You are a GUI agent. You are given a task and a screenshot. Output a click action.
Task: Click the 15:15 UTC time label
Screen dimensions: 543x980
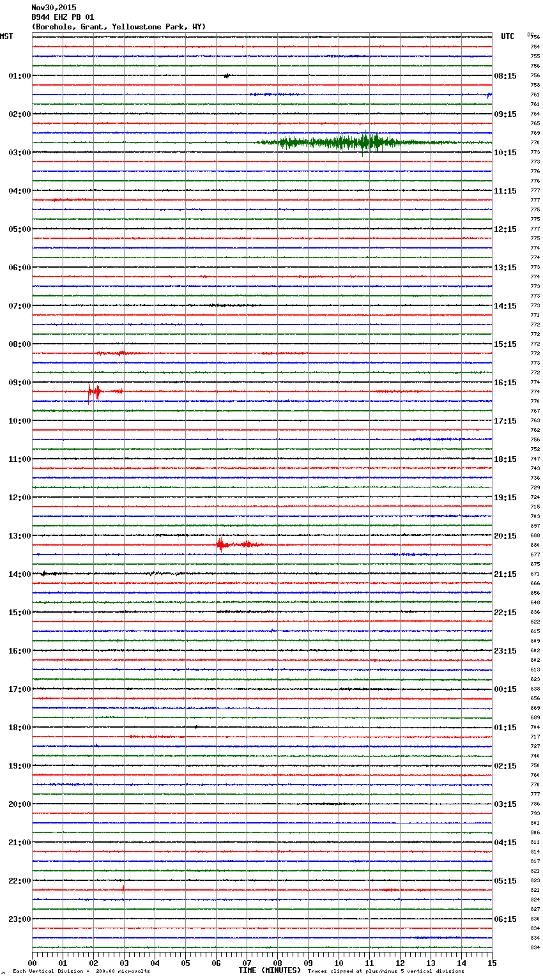(x=505, y=344)
